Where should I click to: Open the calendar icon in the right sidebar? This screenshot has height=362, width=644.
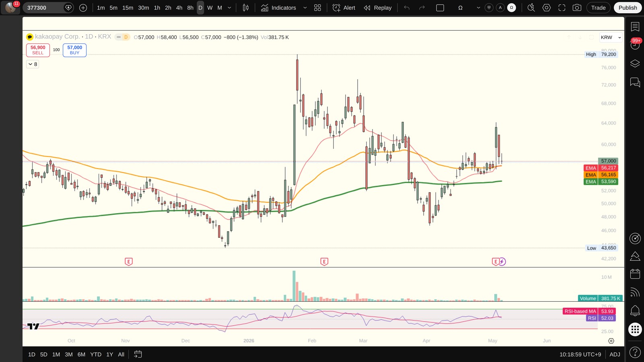coord(635,274)
